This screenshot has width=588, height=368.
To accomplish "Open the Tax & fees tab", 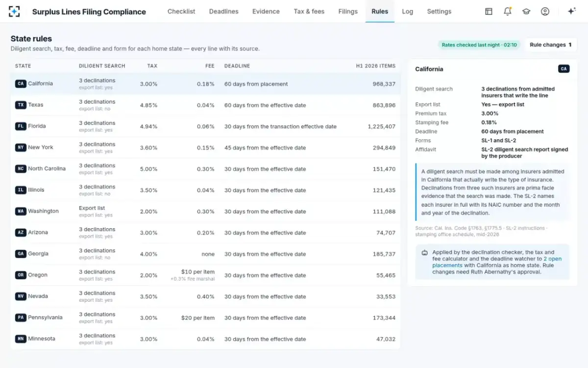I will 309,11.
